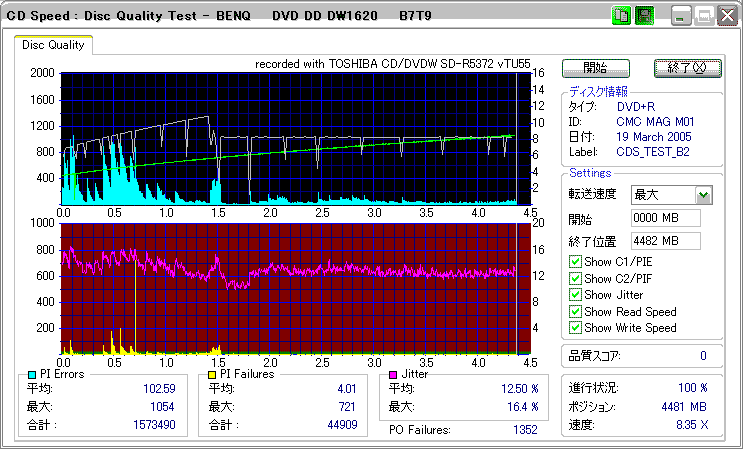Click the 終了位置 field 4482 MB
Screen dimensions: 743x449
point(666,241)
